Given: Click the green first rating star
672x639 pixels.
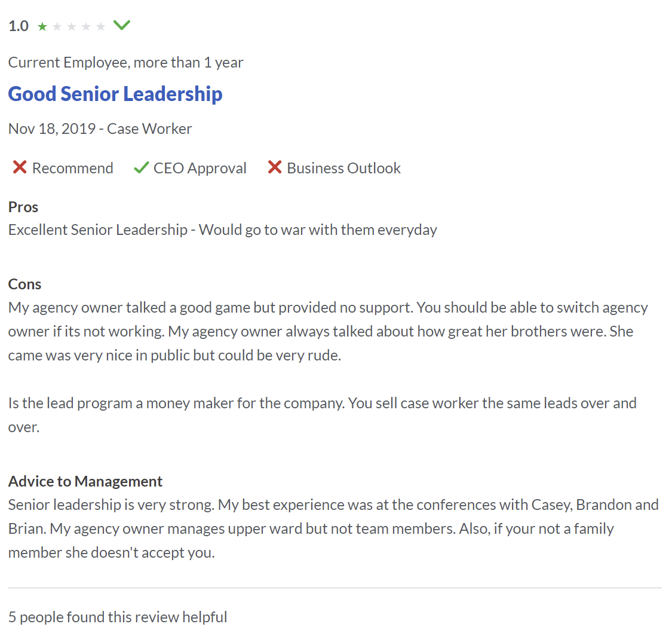Looking at the screenshot, I should click(x=42, y=26).
